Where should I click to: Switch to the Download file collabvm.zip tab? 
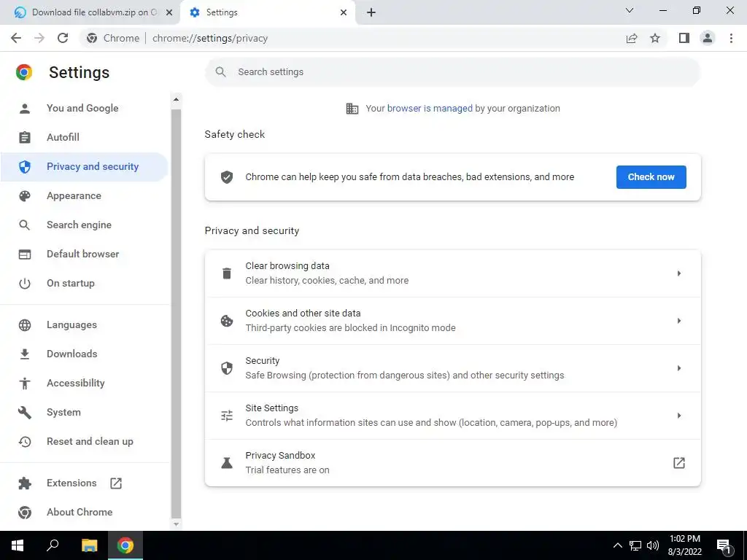coord(90,12)
